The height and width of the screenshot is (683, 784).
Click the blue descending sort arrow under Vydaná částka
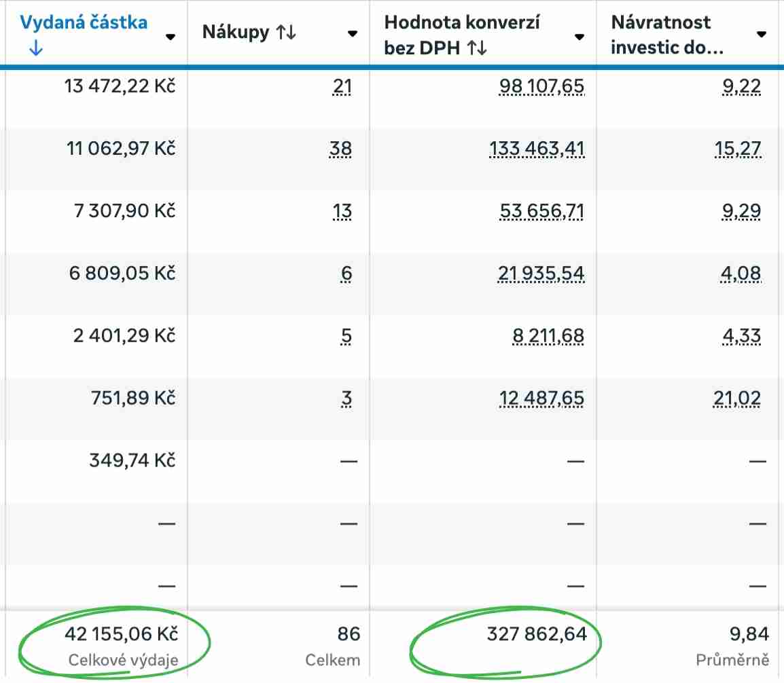tap(35, 48)
